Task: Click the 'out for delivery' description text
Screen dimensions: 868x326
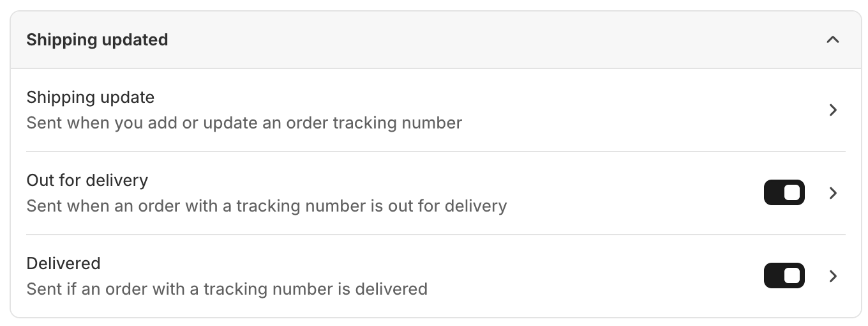Action: pyautogui.click(x=266, y=206)
